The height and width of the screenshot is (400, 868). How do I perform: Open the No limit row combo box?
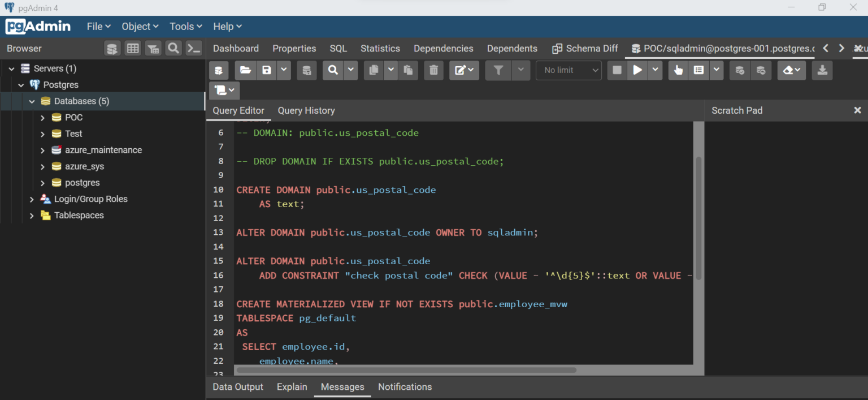coord(568,70)
